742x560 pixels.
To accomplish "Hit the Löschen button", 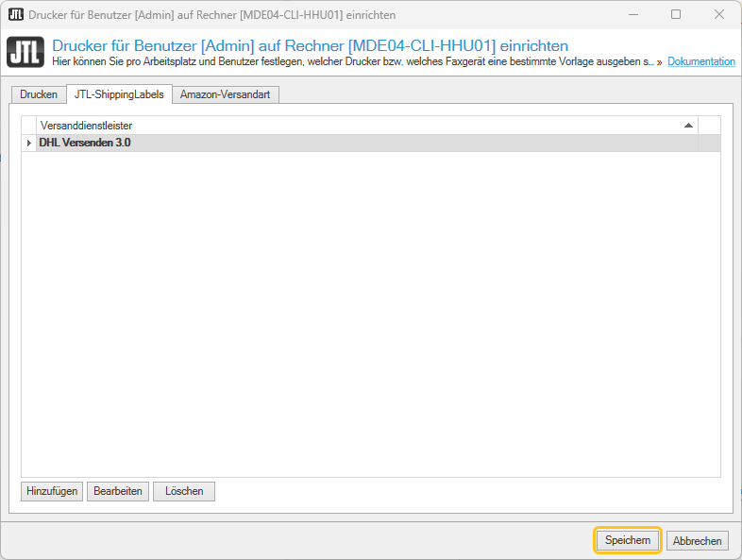I will (184, 491).
